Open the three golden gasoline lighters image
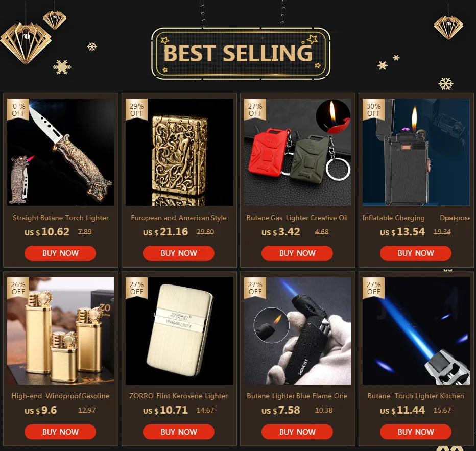This screenshot has width=476, height=451. click(x=61, y=331)
